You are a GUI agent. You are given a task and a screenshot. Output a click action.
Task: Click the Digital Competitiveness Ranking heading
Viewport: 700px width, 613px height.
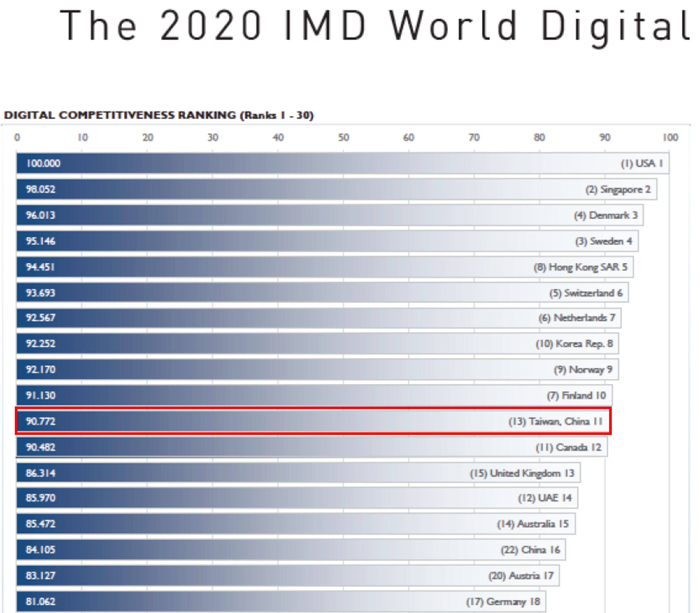tap(159, 115)
